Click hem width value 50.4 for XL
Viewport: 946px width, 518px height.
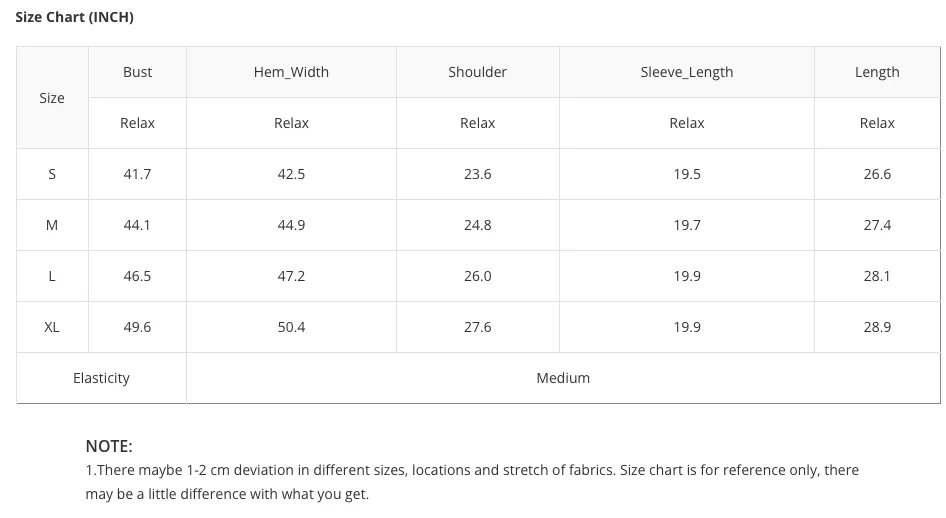pyautogui.click(x=291, y=327)
